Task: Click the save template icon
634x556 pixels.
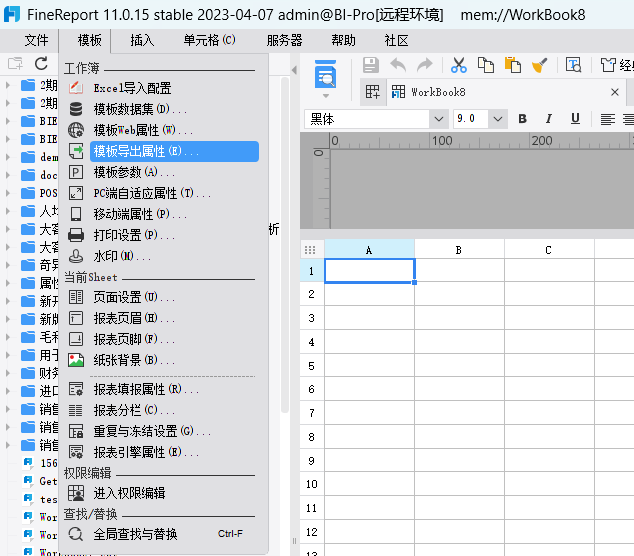Action: click(x=370, y=65)
